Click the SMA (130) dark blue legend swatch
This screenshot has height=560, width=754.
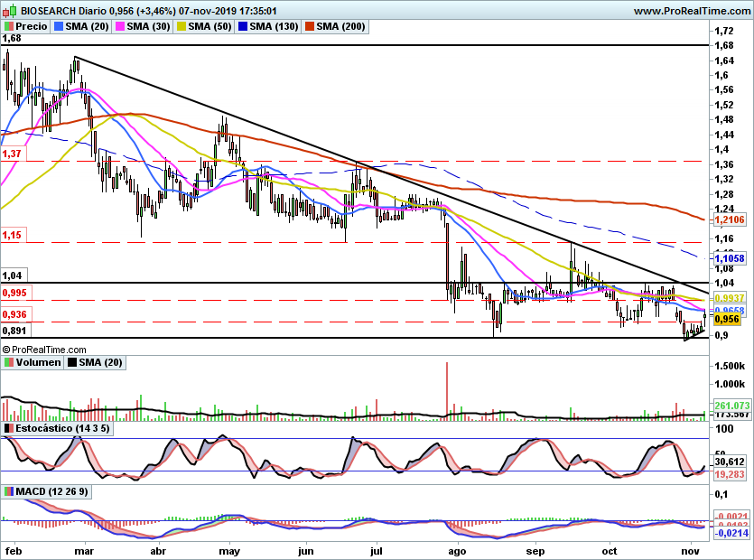[243, 26]
